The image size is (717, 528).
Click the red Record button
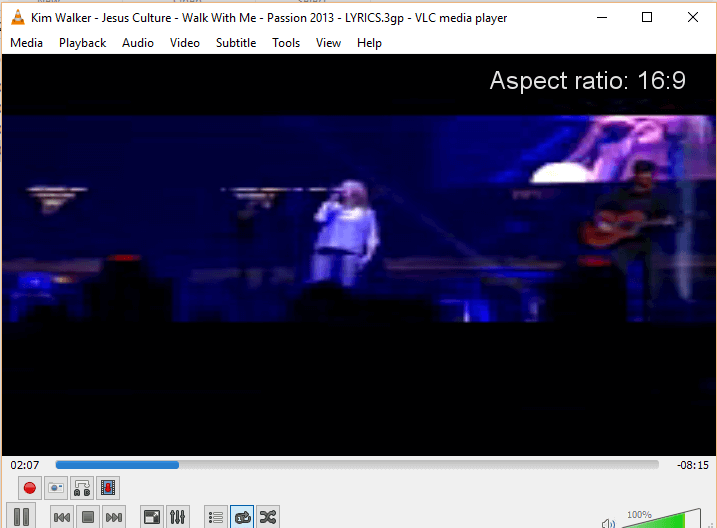[x=30, y=488]
